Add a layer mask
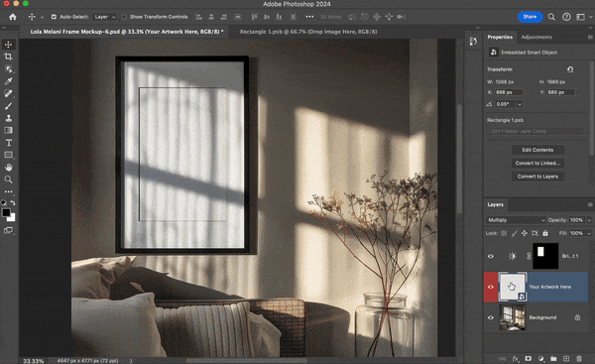This screenshot has width=595, height=364. pos(529,358)
